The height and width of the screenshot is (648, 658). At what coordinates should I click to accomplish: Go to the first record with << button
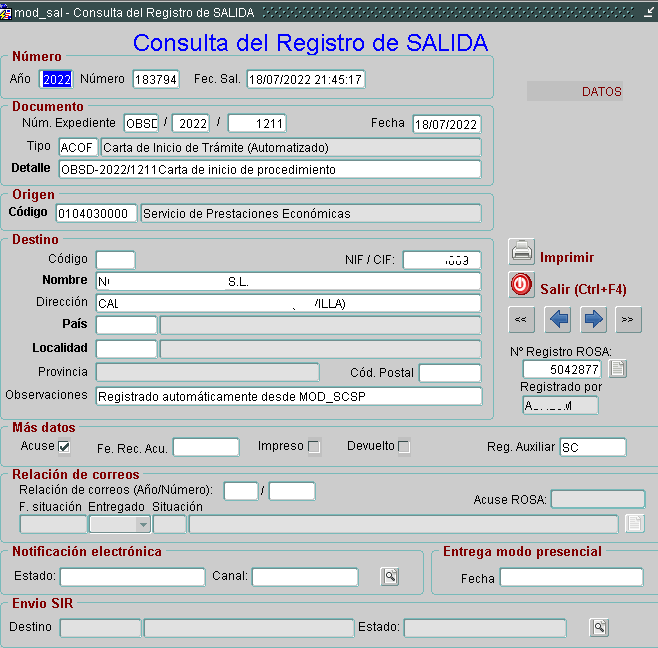coord(521,320)
